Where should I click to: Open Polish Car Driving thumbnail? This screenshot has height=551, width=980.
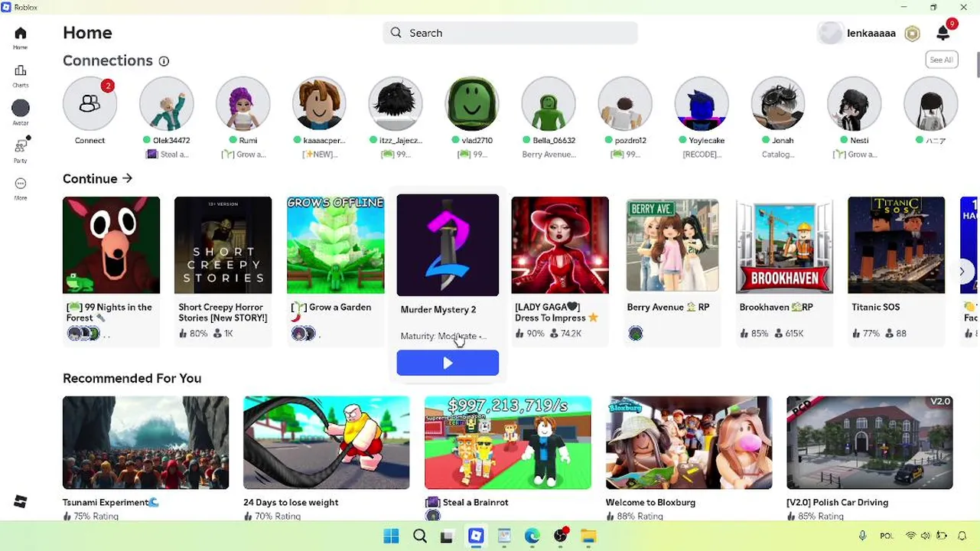pos(870,442)
